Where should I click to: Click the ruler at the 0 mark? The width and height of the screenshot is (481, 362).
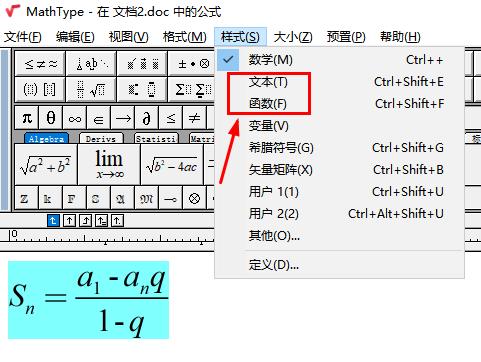click(14, 234)
